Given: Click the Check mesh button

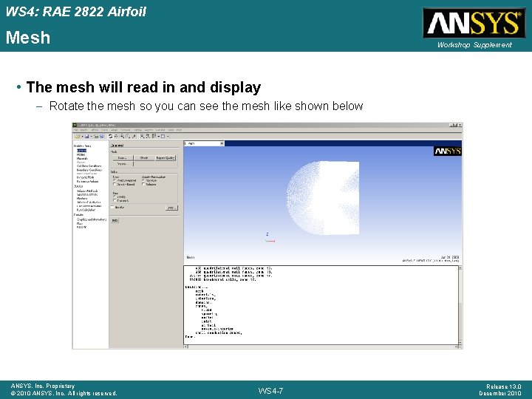Looking at the screenshot, I should click(144, 158).
